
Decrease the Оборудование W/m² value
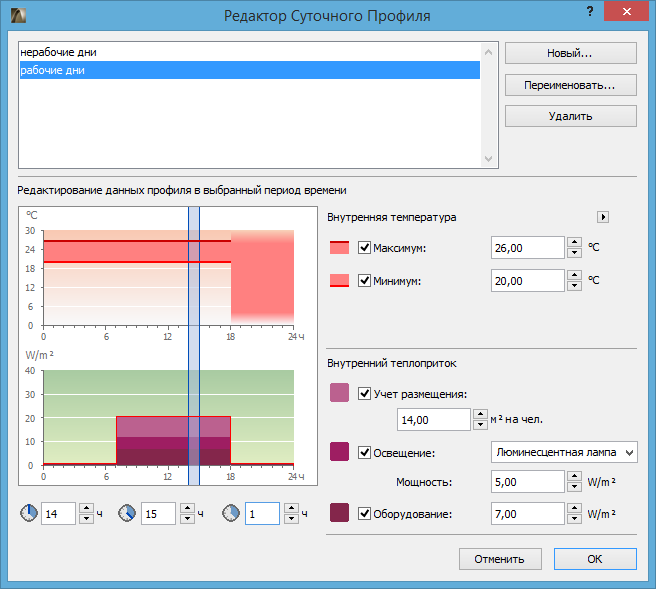coord(574,519)
